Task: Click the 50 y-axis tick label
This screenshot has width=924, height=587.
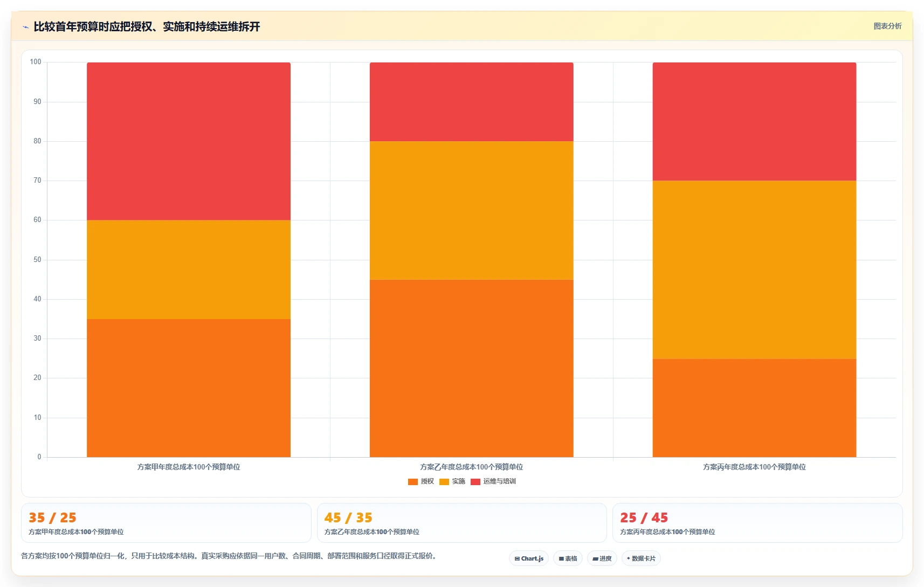Action: pos(37,260)
